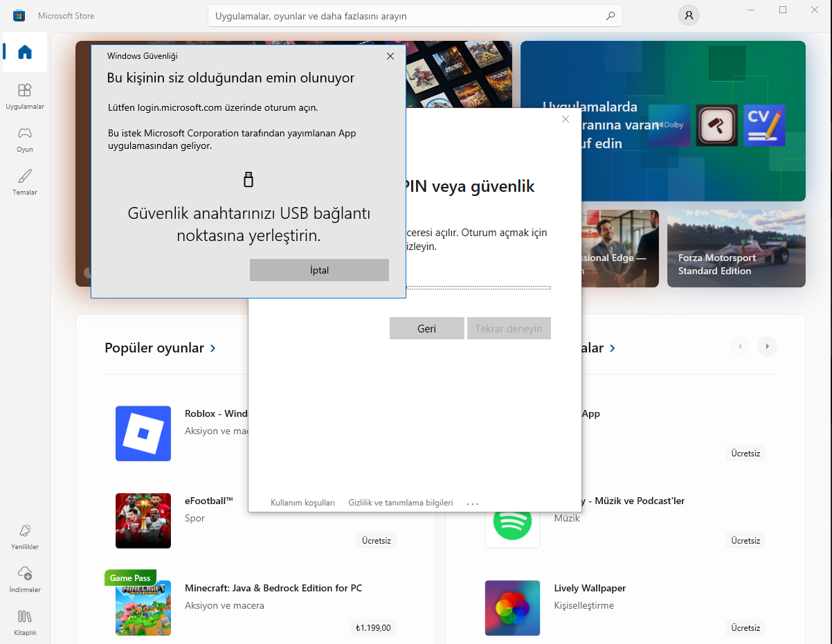The width and height of the screenshot is (832, 644).
Task: Click Minecraft: Java & Bedrock Edition title
Action: [273, 588]
